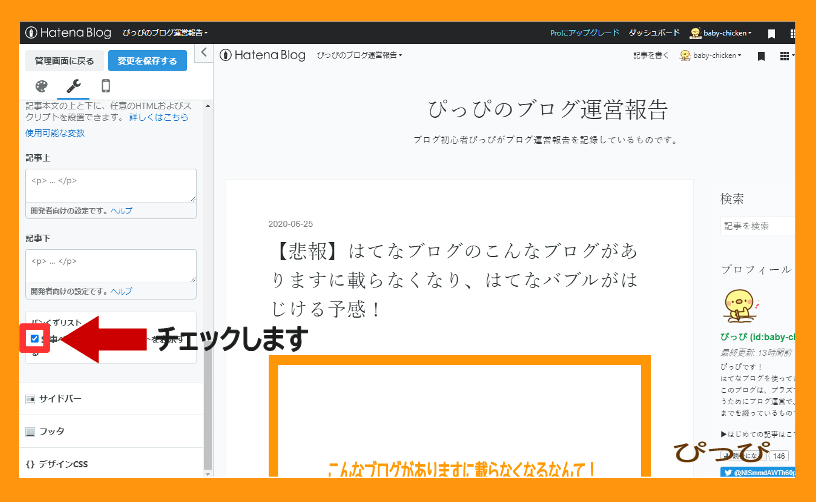Viewport: 816px width, 502px height.
Task: Click the サイドバー section icon
Action: click(x=30, y=399)
